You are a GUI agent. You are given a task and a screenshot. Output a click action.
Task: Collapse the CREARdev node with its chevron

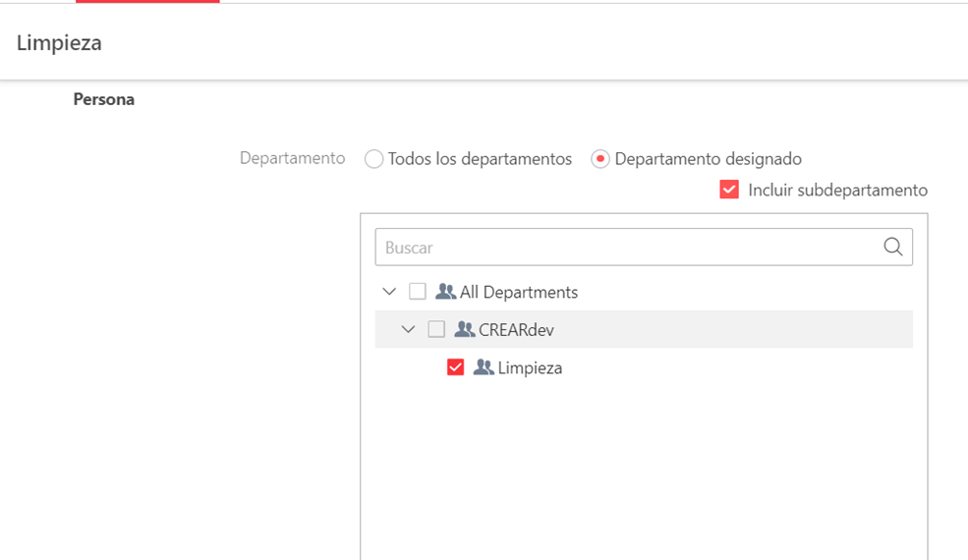click(x=409, y=330)
